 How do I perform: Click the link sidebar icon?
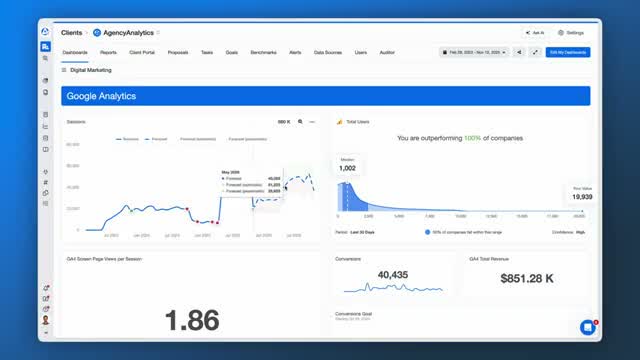45,193
